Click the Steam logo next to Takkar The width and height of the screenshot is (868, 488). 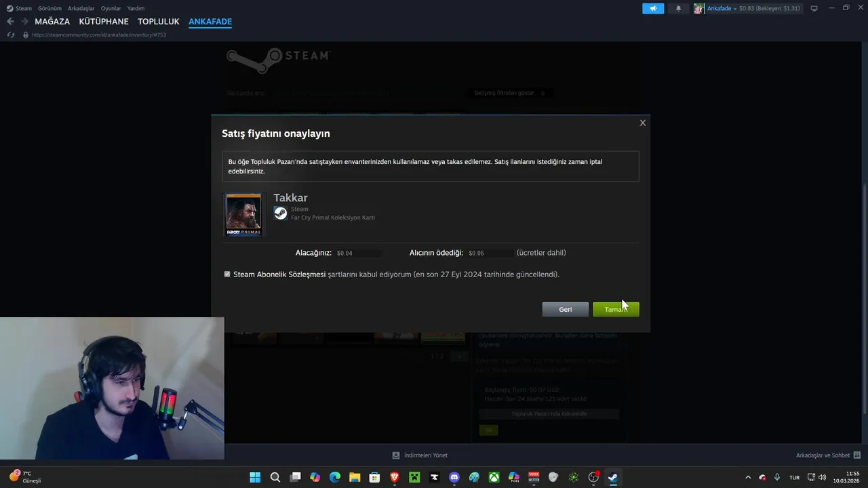coord(281,213)
